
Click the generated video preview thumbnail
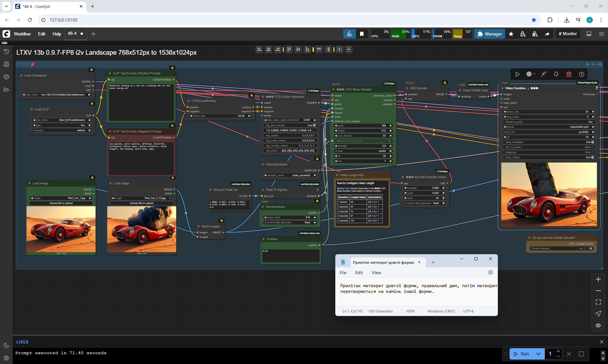[x=549, y=194]
